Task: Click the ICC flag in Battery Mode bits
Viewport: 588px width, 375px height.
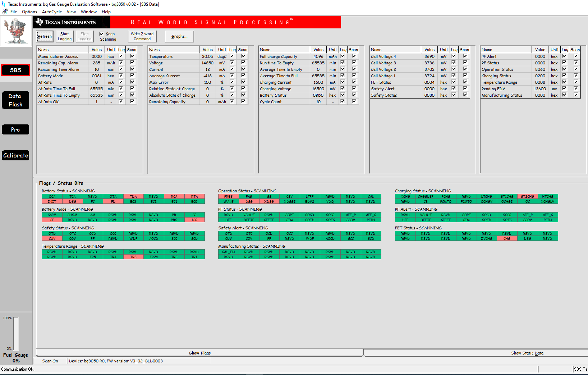Action: (194, 220)
